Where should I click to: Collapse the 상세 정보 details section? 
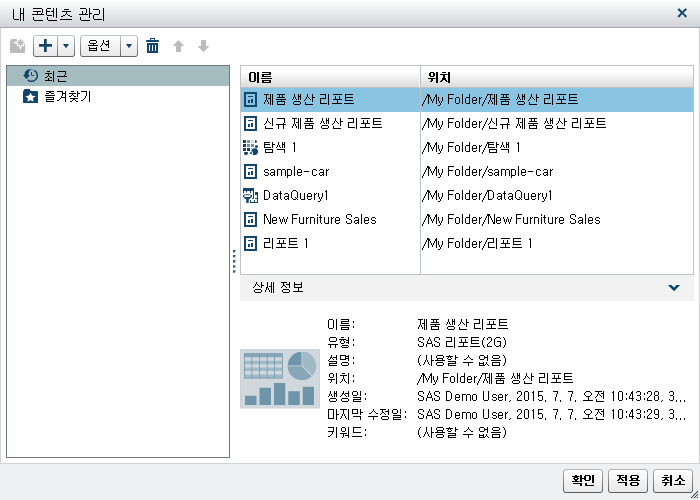coord(674,287)
